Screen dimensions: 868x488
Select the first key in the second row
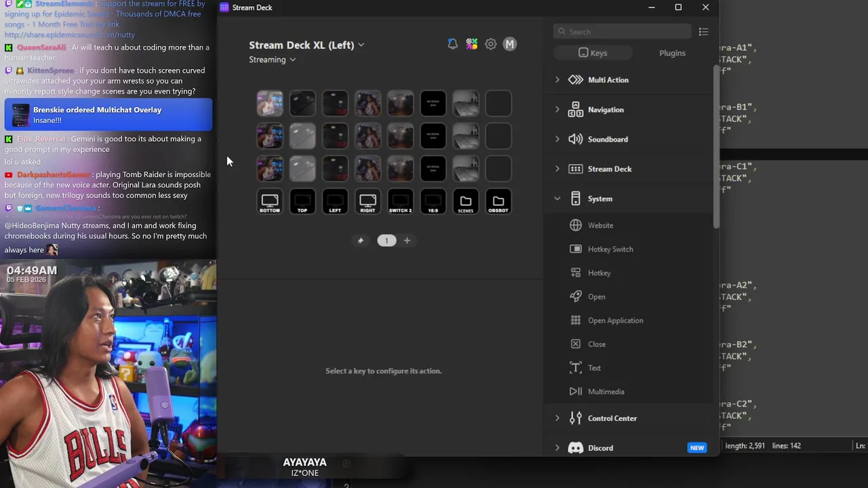[x=270, y=136]
